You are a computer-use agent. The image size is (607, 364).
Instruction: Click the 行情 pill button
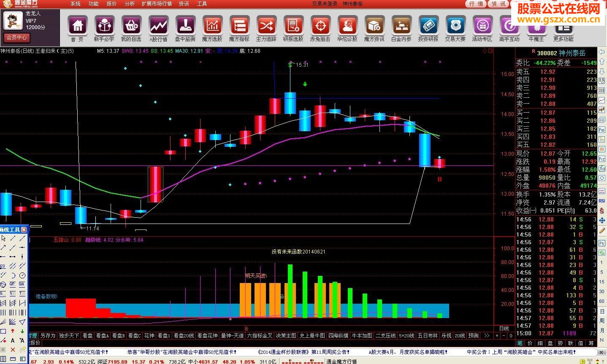[477, 4]
